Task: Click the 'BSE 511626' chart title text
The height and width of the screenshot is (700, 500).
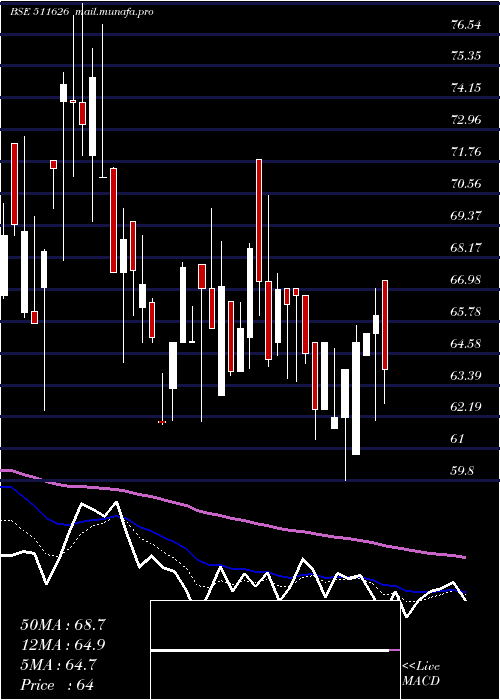Action: pyautogui.click(x=39, y=12)
